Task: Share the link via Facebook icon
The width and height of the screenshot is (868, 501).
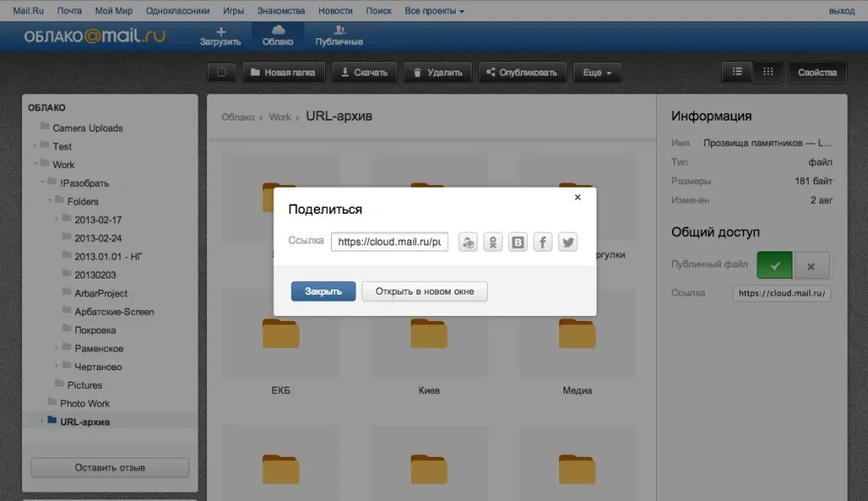Action: tap(543, 242)
